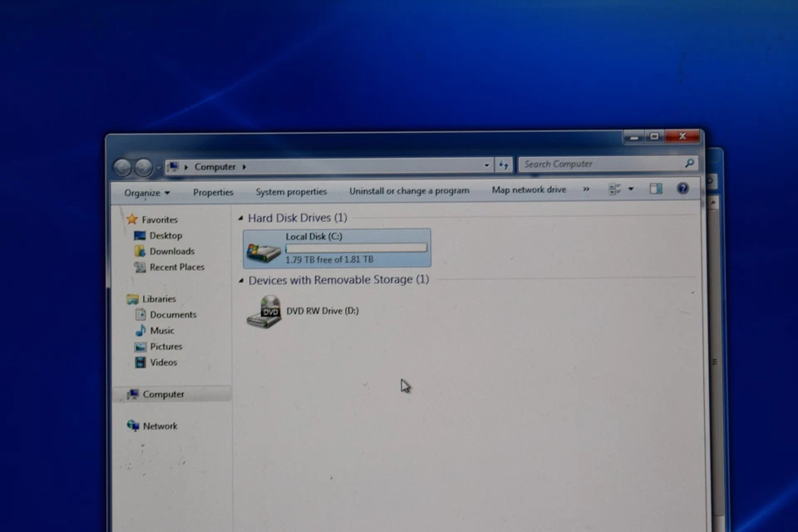Collapse the Devices with Removable Storage section
This screenshot has height=532, width=798.
pyautogui.click(x=240, y=280)
